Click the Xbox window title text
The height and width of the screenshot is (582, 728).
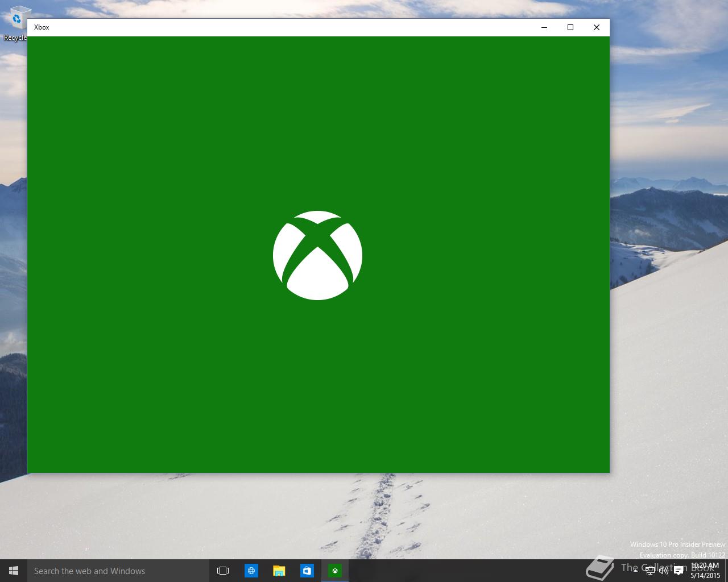[42, 27]
